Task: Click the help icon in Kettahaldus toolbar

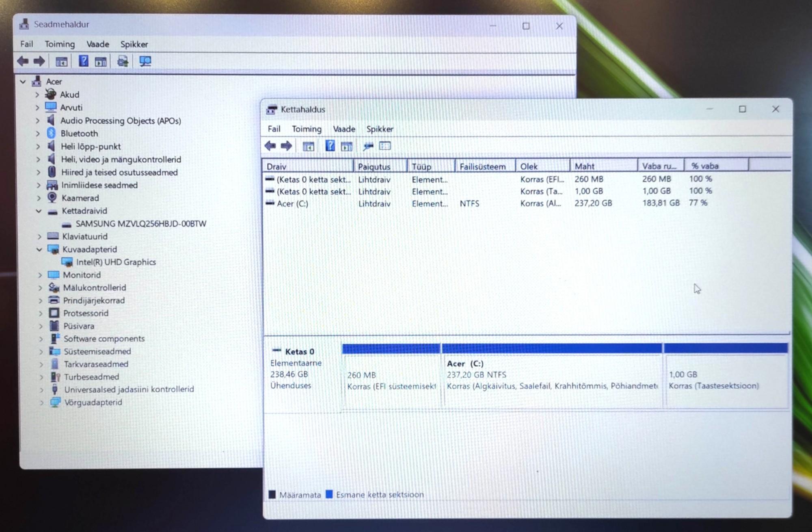Action: (330, 145)
